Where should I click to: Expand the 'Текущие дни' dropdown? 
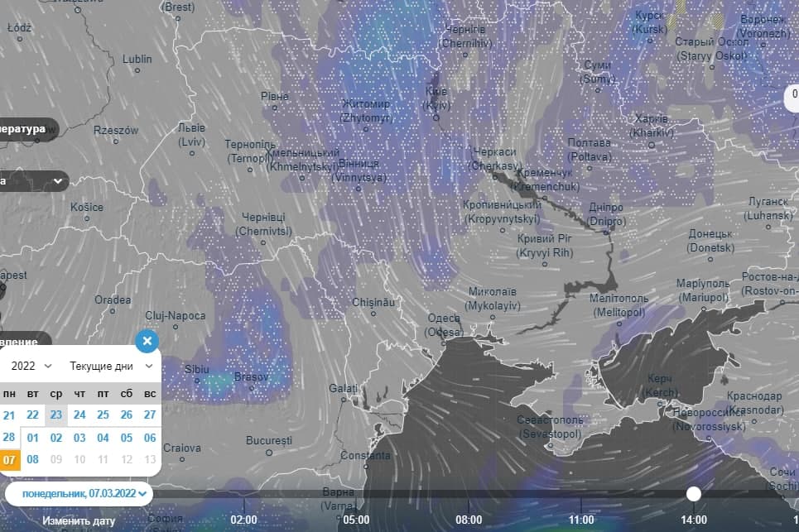(x=112, y=366)
